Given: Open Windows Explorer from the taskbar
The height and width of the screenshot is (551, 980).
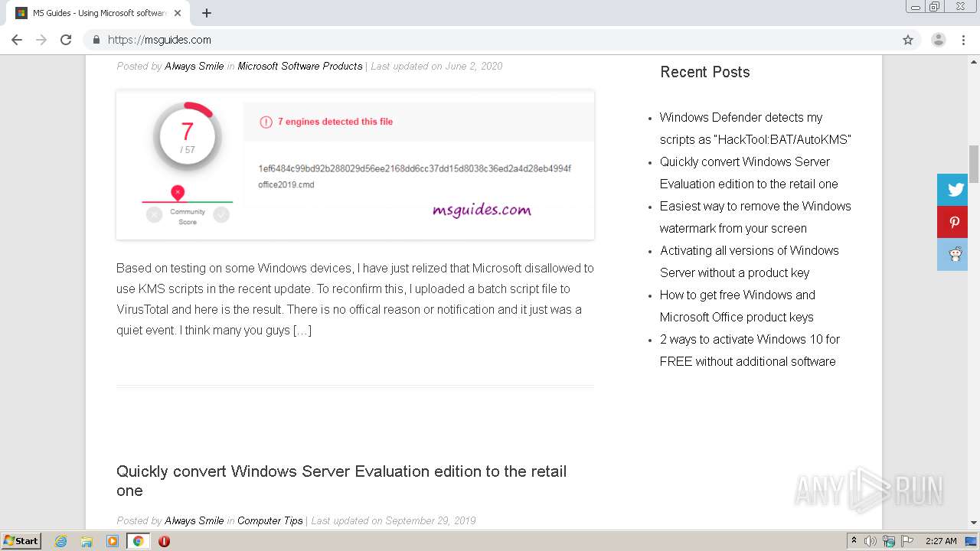Looking at the screenshot, I should tap(87, 541).
